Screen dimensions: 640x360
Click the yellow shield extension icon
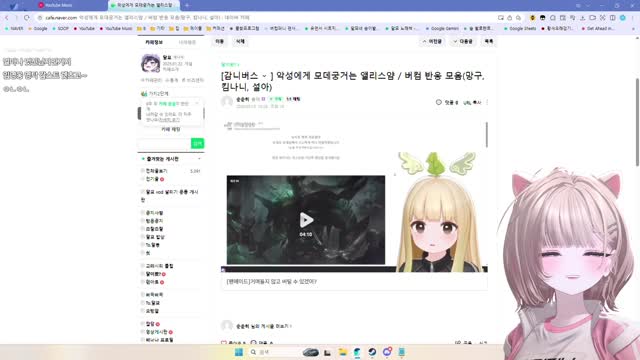[532, 18]
